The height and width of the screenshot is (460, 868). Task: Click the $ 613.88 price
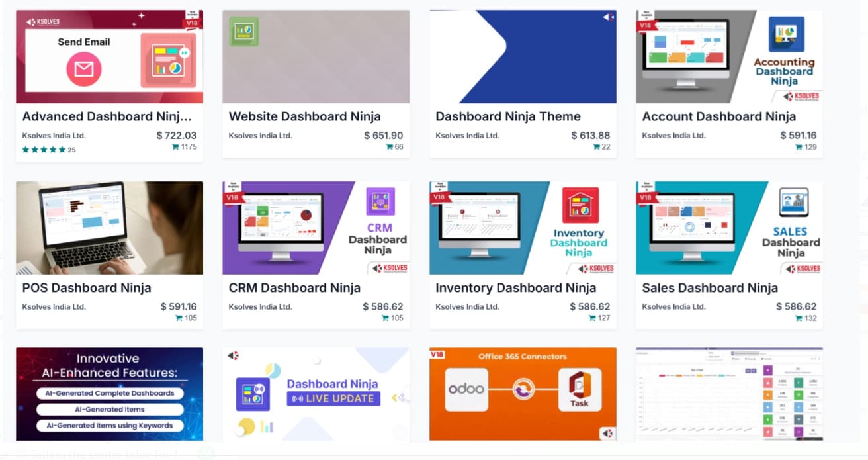(591, 136)
